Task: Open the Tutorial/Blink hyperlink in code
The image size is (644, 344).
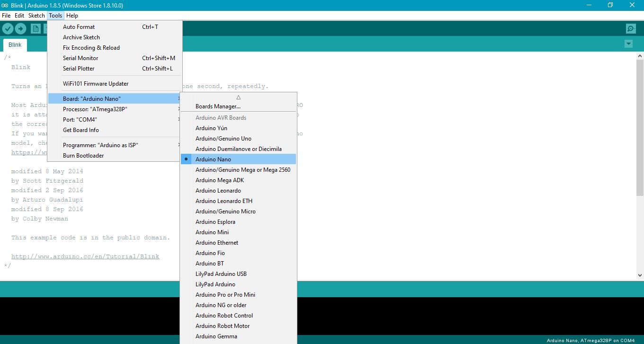Action: pyautogui.click(x=85, y=256)
